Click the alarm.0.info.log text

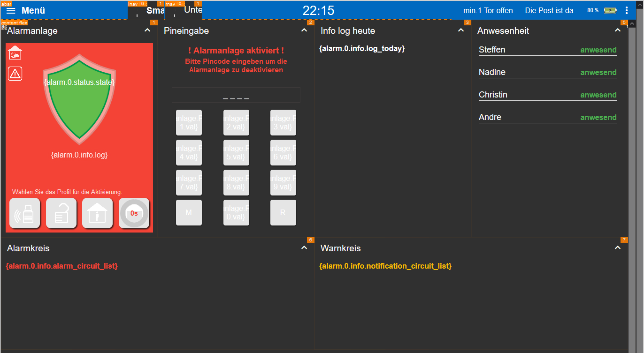79,155
